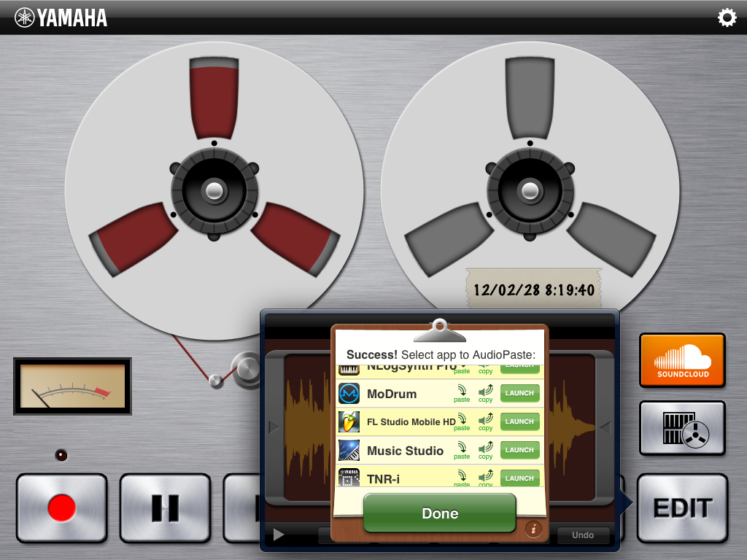Tap the Yamaha logo

pyautogui.click(x=61, y=18)
